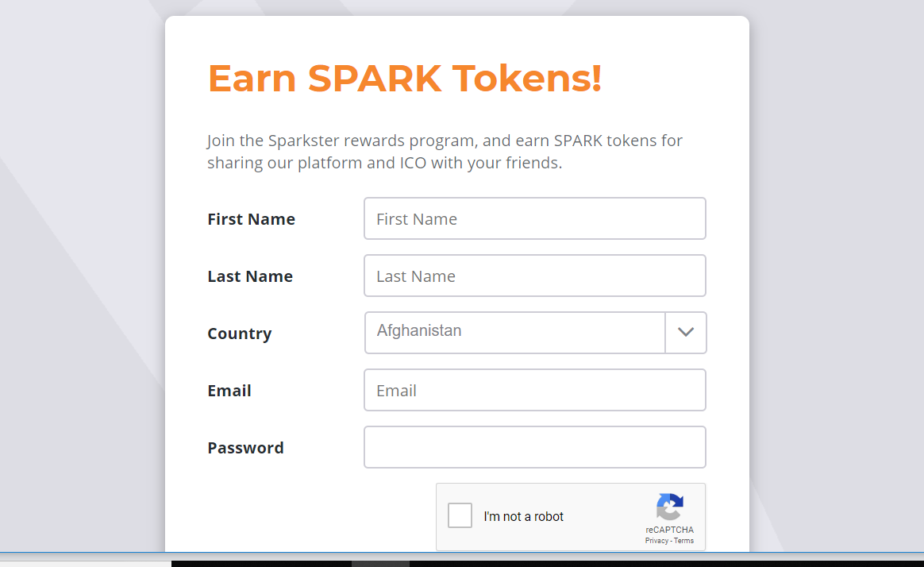The width and height of the screenshot is (924, 567).
Task: Click the reCAPTCHA text under the logo
Action: click(669, 530)
